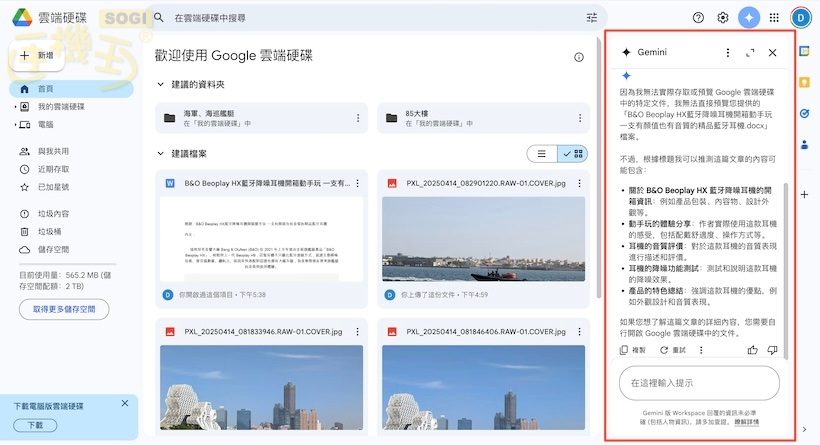The height and width of the screenshot is (445, 820).
Task: Switch to grid layout view
Action: 573,154
